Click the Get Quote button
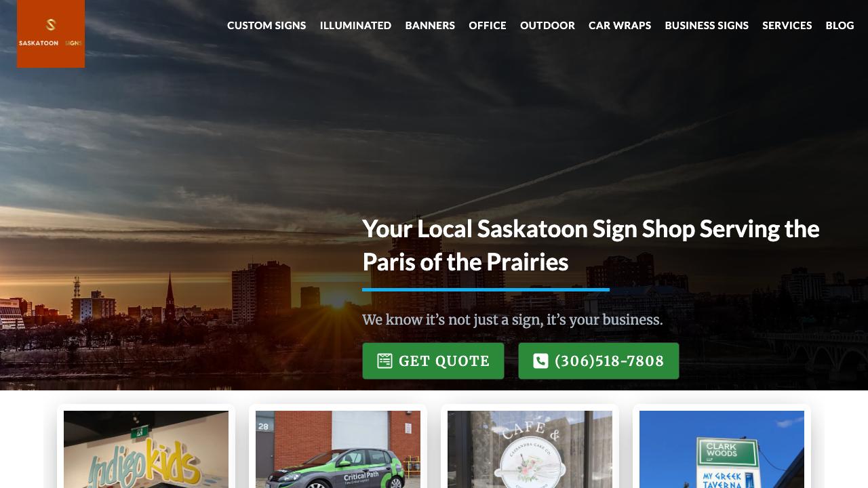 [433, 361]
